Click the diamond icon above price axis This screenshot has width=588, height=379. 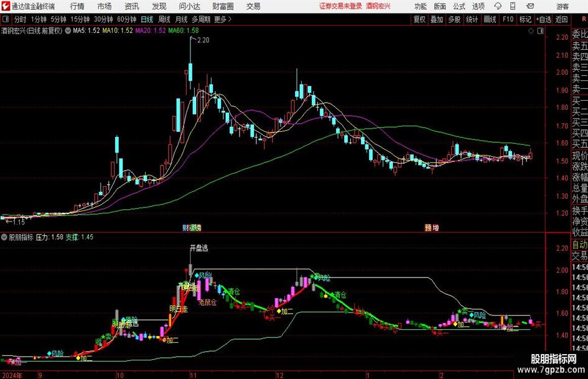point(531,31)
